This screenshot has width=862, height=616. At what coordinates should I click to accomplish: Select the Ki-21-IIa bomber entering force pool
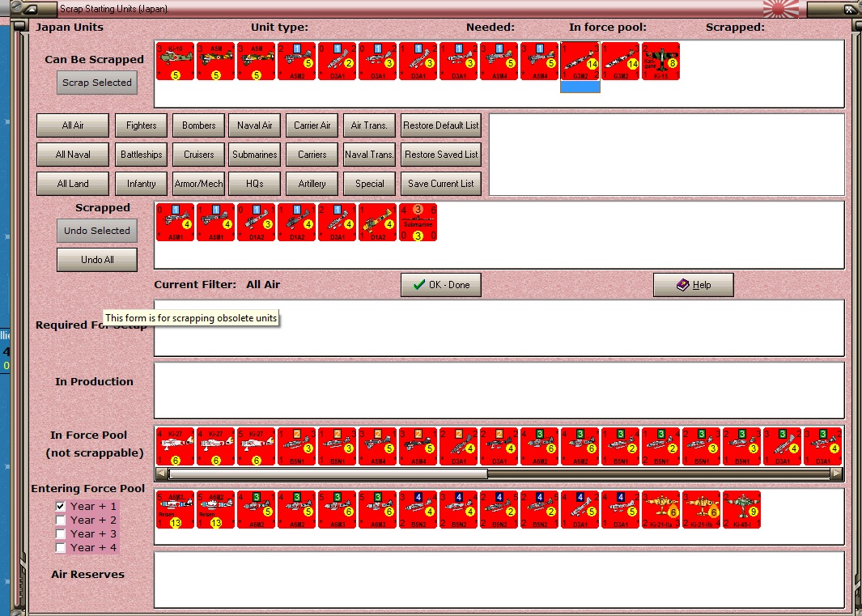click(x=660, y=510)
